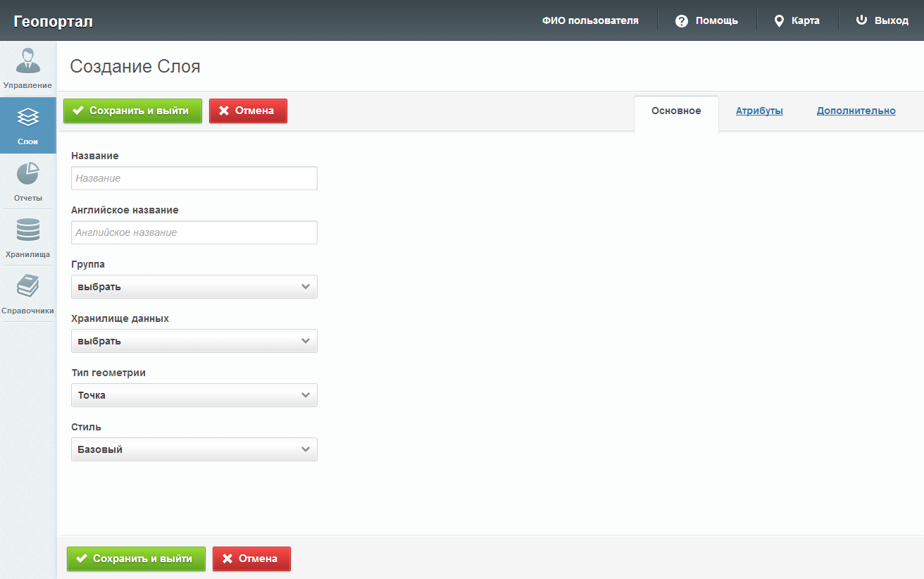Click the Выход power icon
This screenshot has height=579, width=924.
[x=861, y=20]
